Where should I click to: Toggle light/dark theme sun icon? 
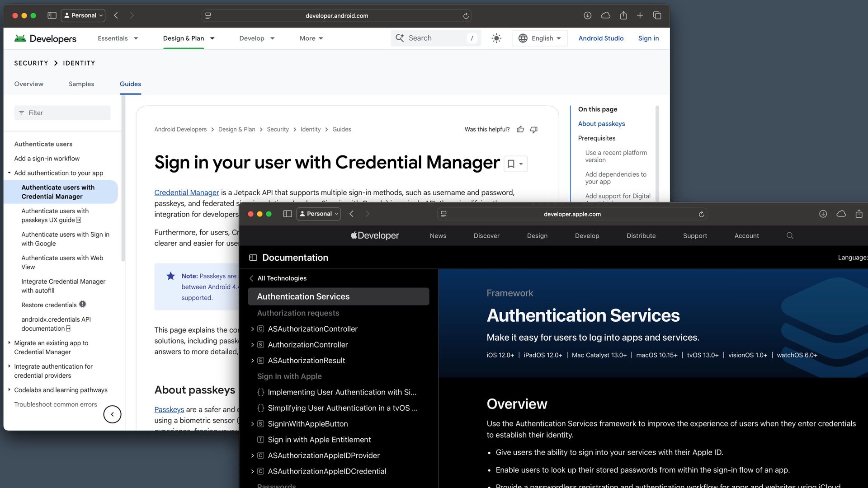pyautogui.click(x=496, y=38)
